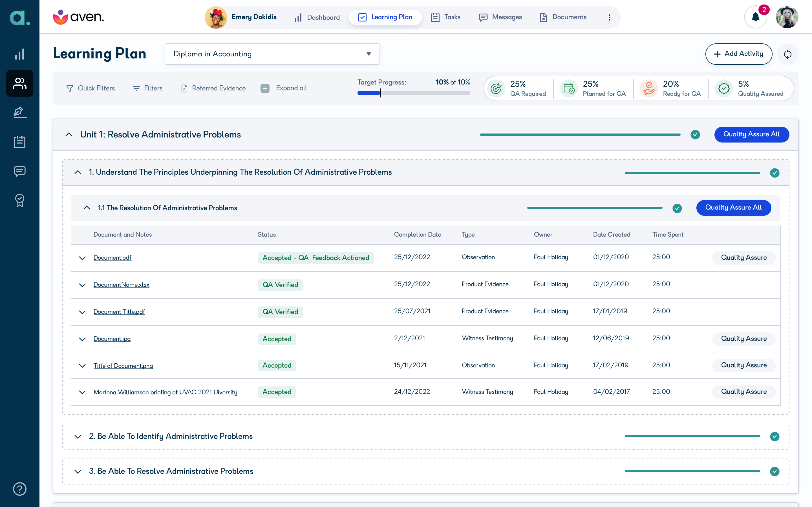Open the pen signature sidebar icon
Screen dimensions: 812x507
20,113
